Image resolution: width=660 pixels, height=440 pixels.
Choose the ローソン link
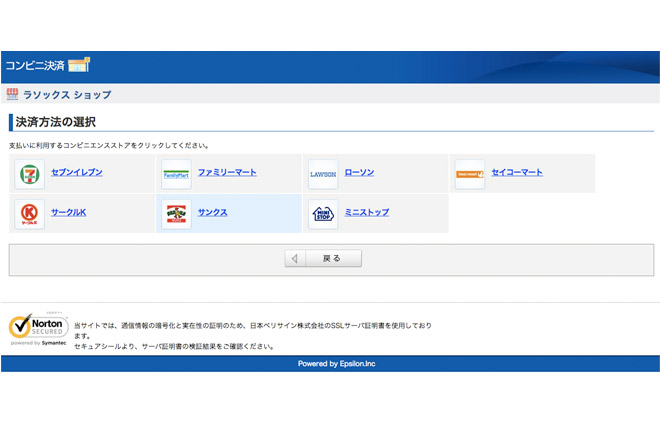click(359, 172)
